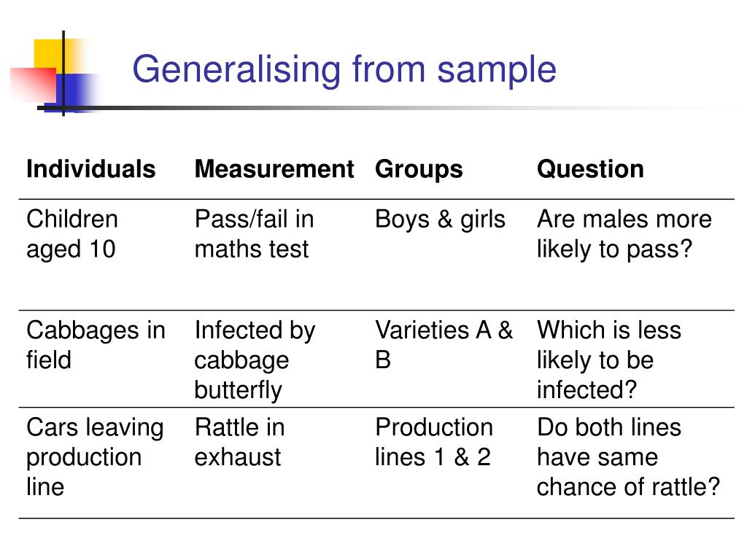Screen dimensions: 747x560
Task: Select the 'Cabbages in field' cell
Action: [x=96, y=345]
